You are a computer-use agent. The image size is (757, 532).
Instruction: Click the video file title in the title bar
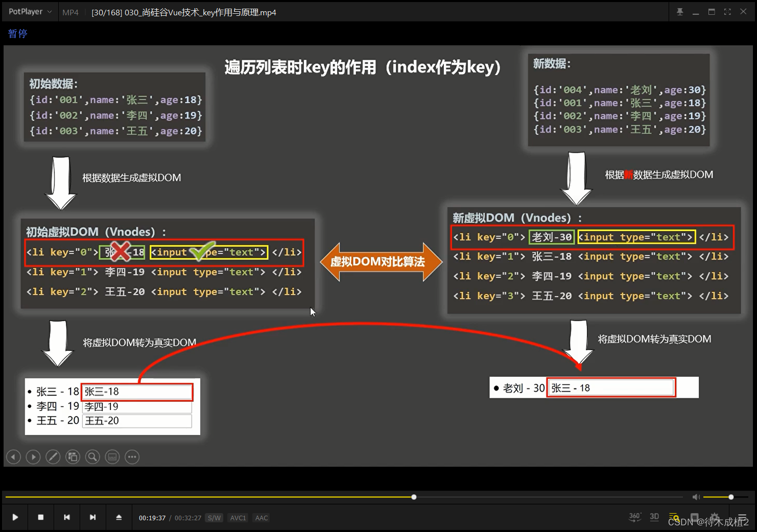tap(183, 12)
